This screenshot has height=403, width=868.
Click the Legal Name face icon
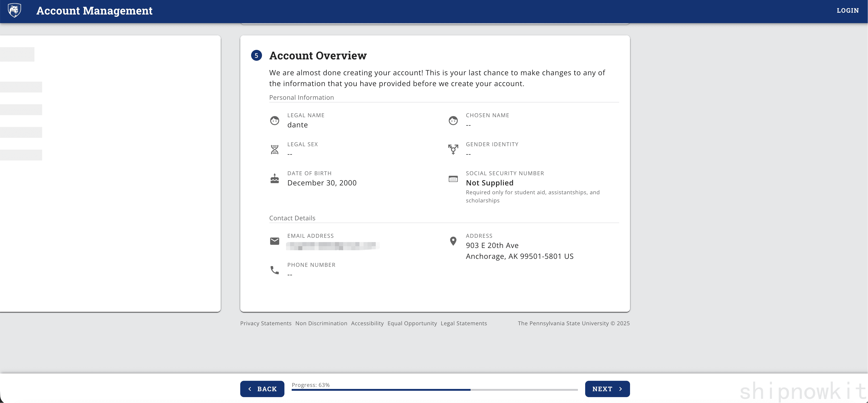click(275, 120)
